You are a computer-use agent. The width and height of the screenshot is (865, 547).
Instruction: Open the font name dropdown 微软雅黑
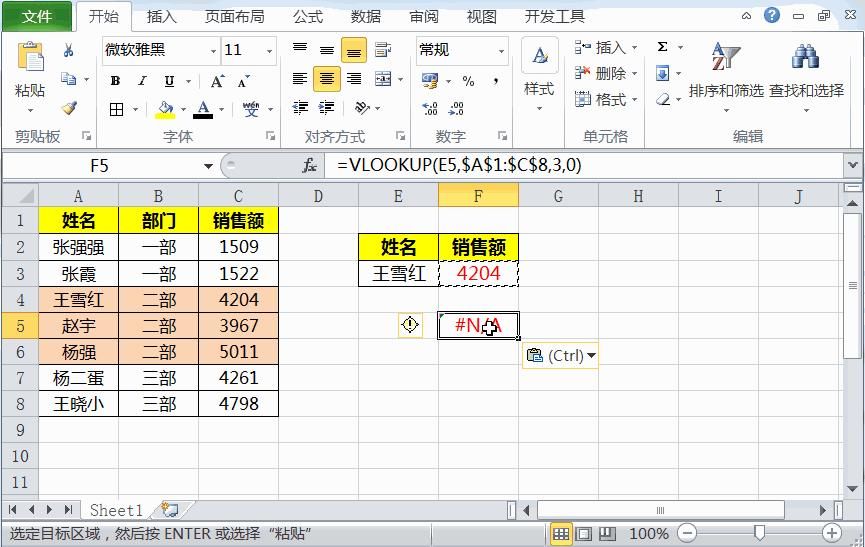pyautogui.click(x=213, y=51)
